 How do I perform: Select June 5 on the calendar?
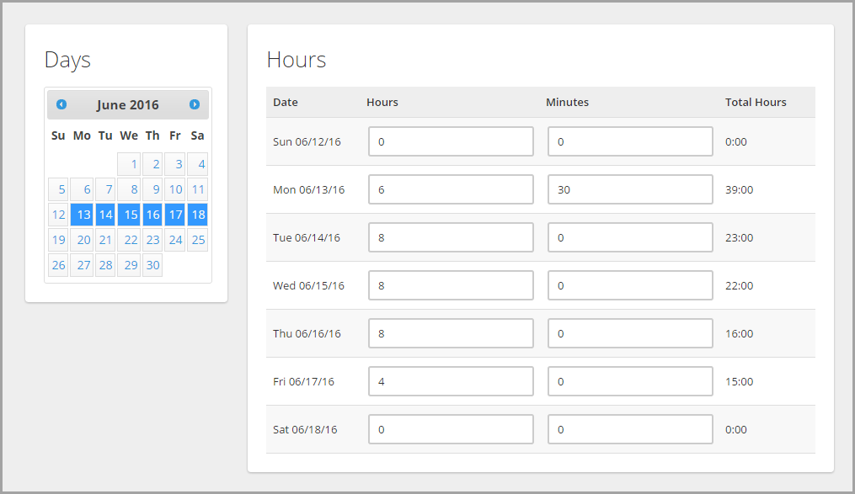click(x=58, y=189)
